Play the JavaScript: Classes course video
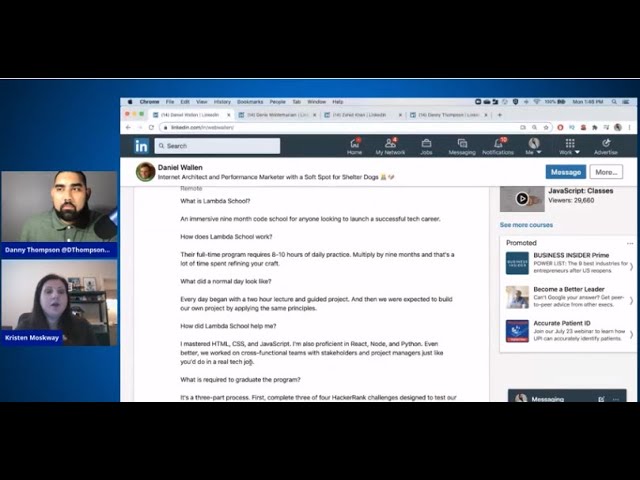640x480 pixels. [x=522, y=199]
